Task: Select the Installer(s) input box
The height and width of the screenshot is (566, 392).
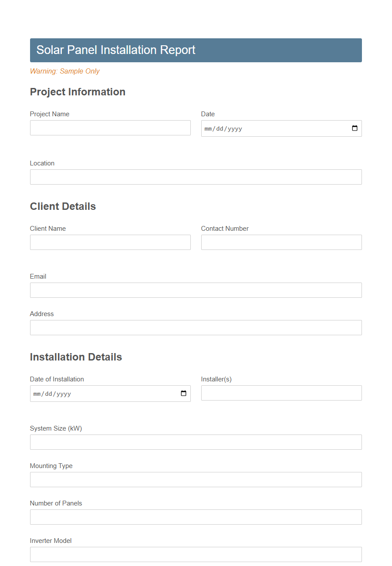Action: 281,393
